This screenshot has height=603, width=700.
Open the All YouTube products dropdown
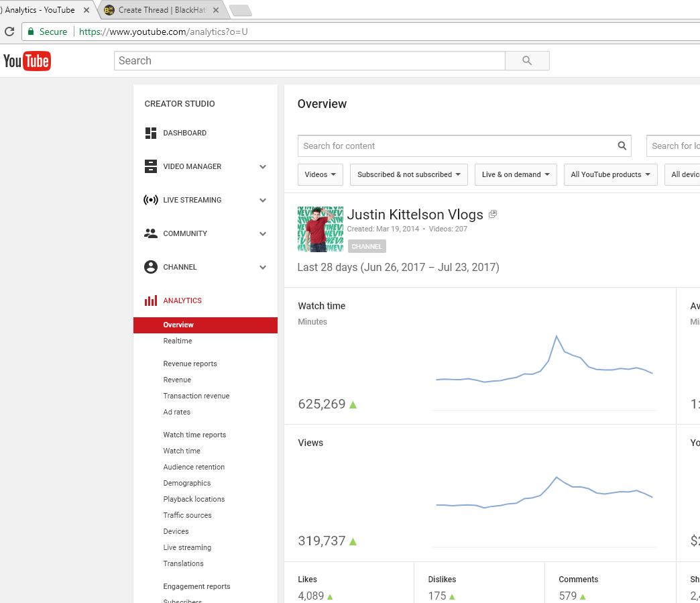pyautogui.click(x=610, y=174)
